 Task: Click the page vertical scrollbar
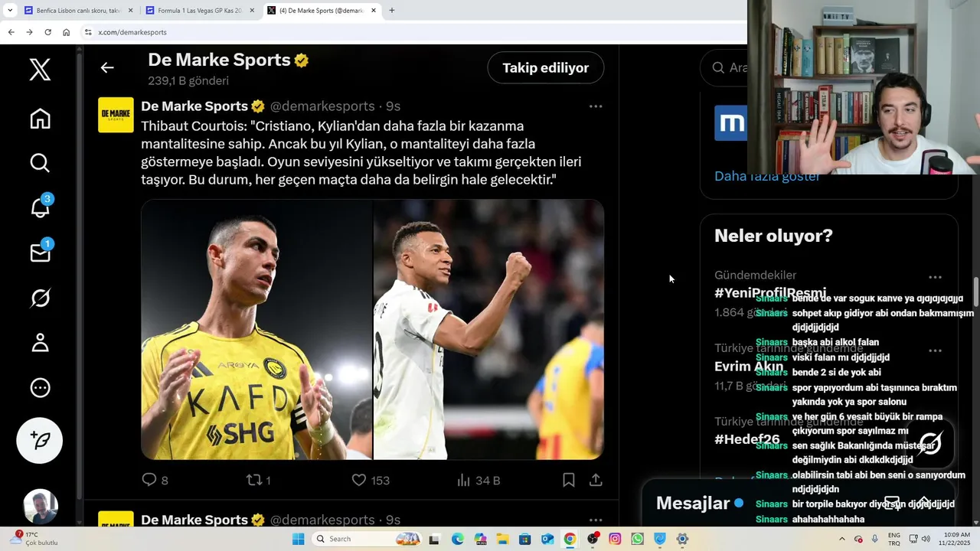[x=976, y=291]
